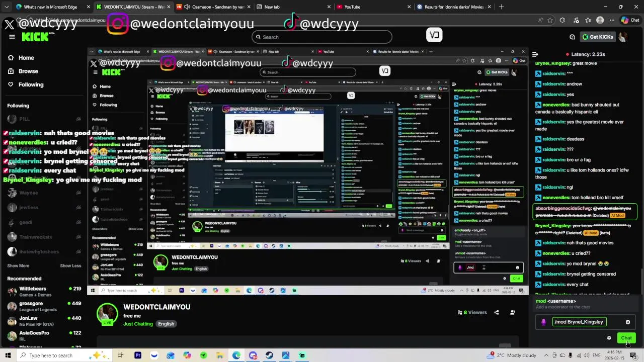Send message with green Chat button
The width and height of the screenshot is (644, 362).
coord(626,338)
